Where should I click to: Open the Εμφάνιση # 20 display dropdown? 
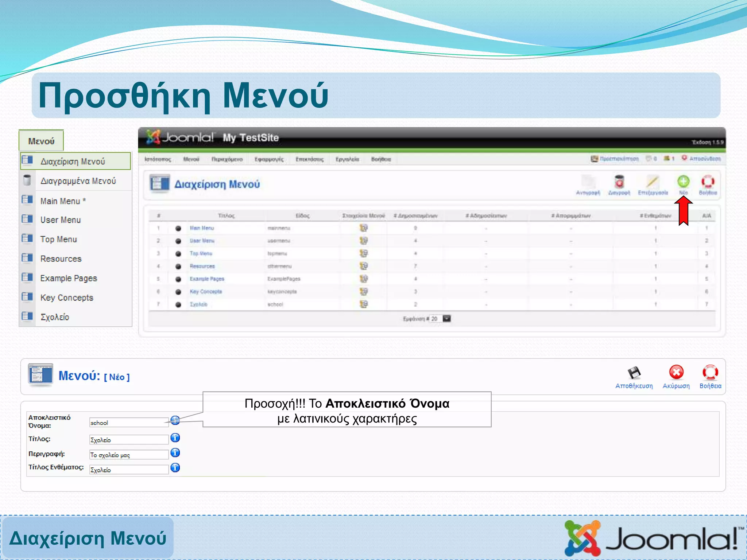coord(446,319)
